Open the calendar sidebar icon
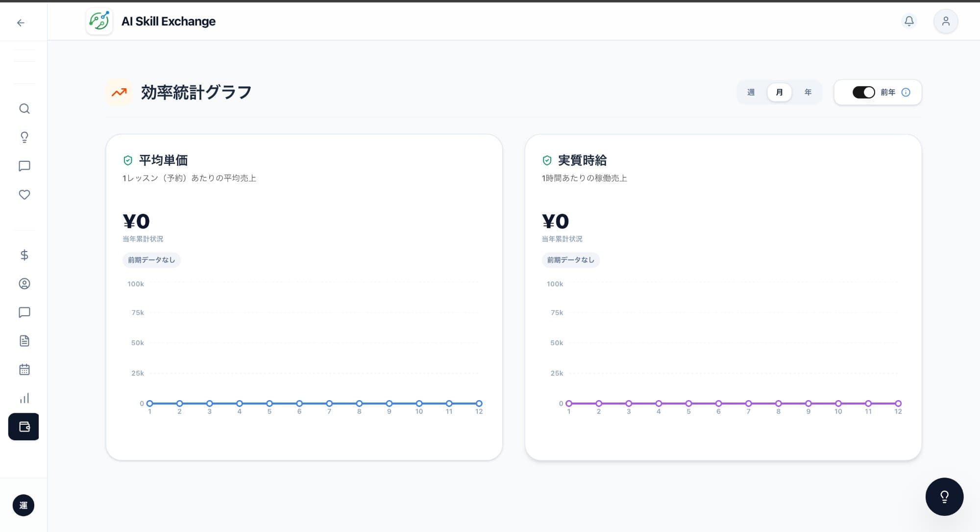This screenshot has height=532, width=980. (x=24, y=370)
